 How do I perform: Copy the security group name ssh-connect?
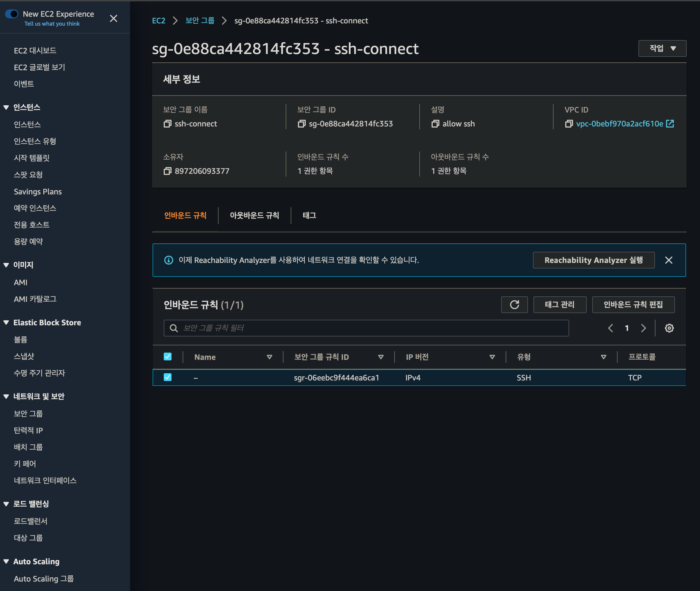[167, 124]
